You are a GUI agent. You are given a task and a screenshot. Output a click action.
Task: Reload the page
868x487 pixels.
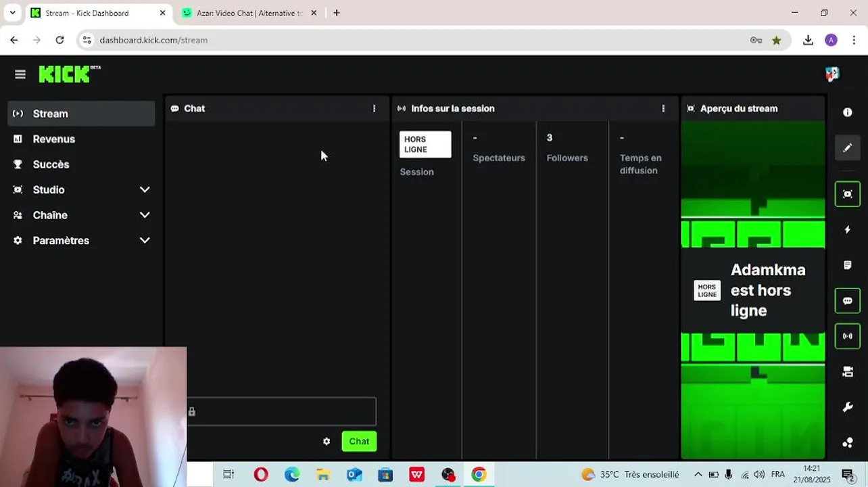[59, 40]
